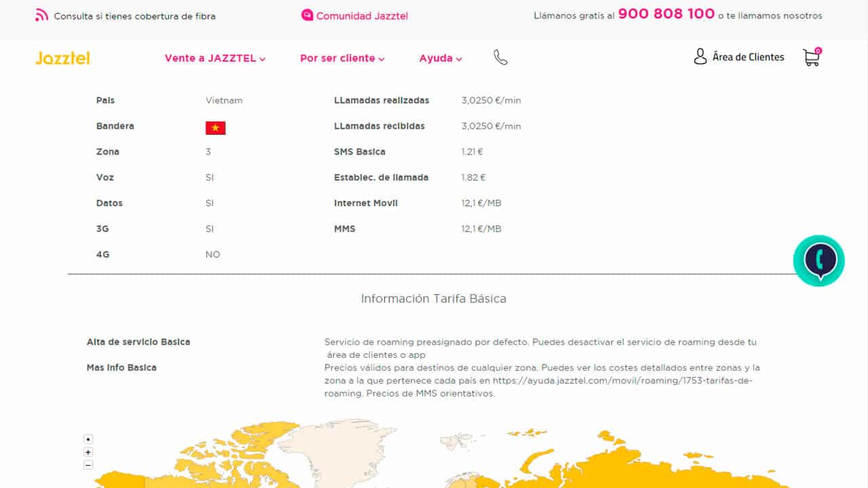Viewport: 868px width, 488px height.
Task: Click the map zoom out minus button
Action: tap(88, 465)
